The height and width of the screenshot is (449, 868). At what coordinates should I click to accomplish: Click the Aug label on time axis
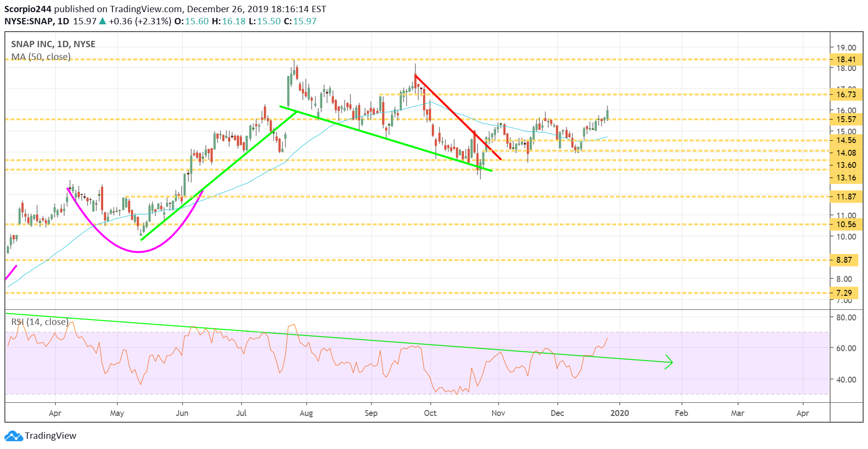(306, 413)
